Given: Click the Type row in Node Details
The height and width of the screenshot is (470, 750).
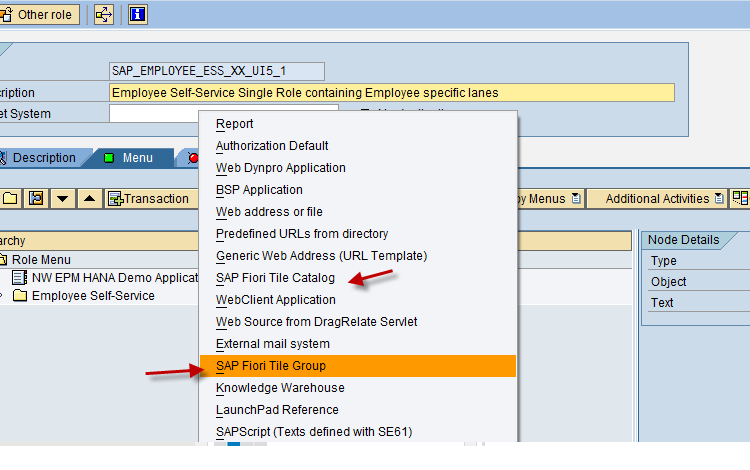Looking at the screenshot, I should [x=699, y=261].
